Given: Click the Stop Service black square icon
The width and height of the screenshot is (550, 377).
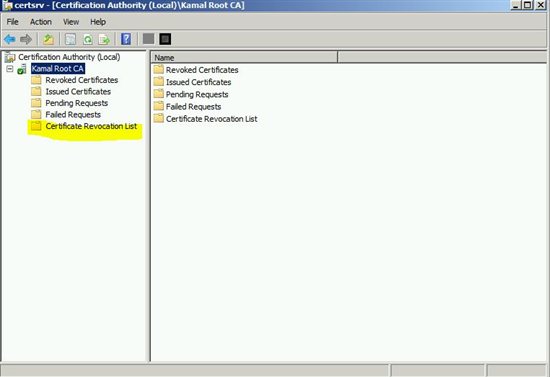Looking at the screenshot, I should click(165, 39).
